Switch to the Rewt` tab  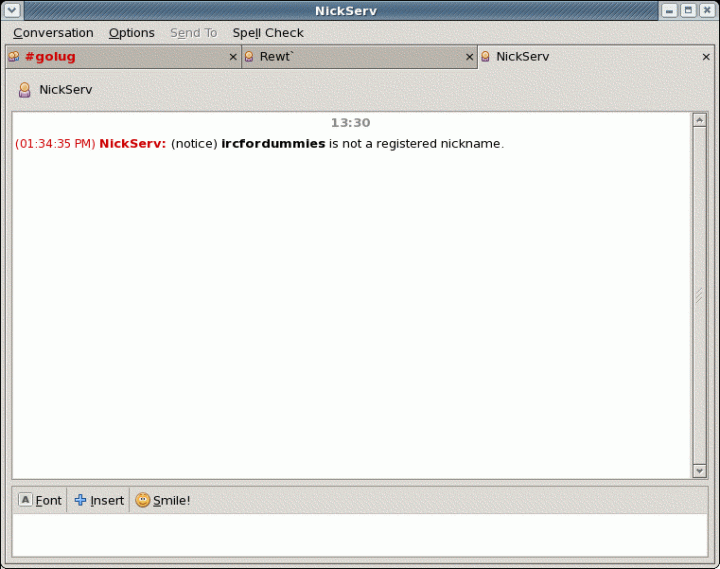tap(276, 57)
